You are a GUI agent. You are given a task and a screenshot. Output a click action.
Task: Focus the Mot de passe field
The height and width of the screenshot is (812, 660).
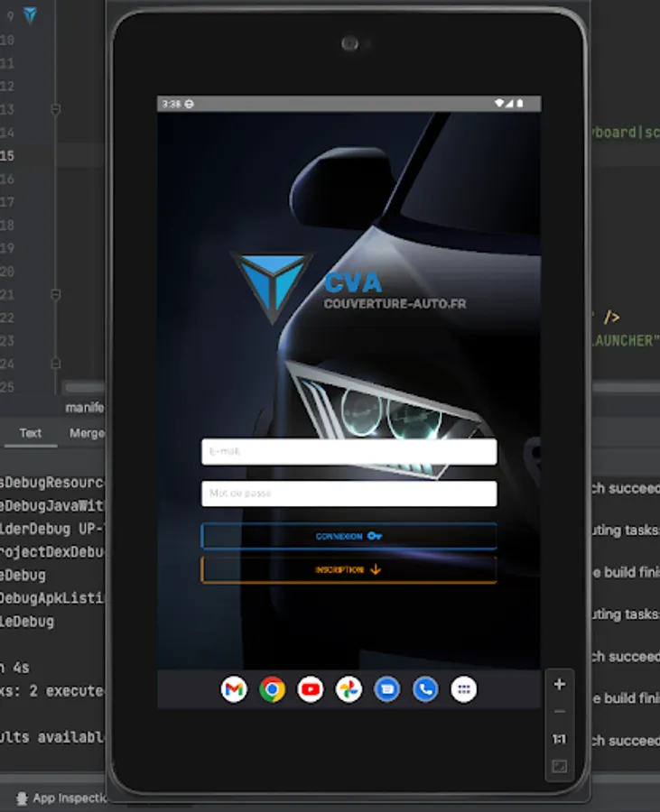click(x=349, y=494)
